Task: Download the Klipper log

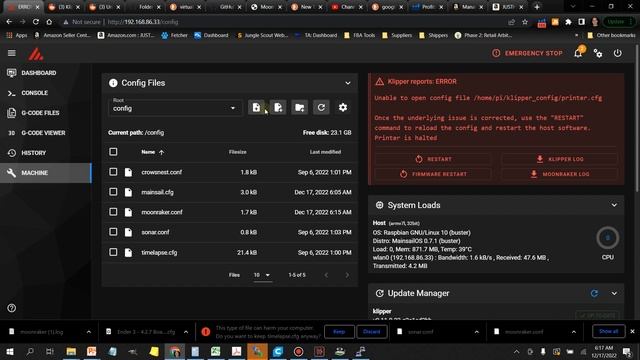Action: tap(559, 159)
